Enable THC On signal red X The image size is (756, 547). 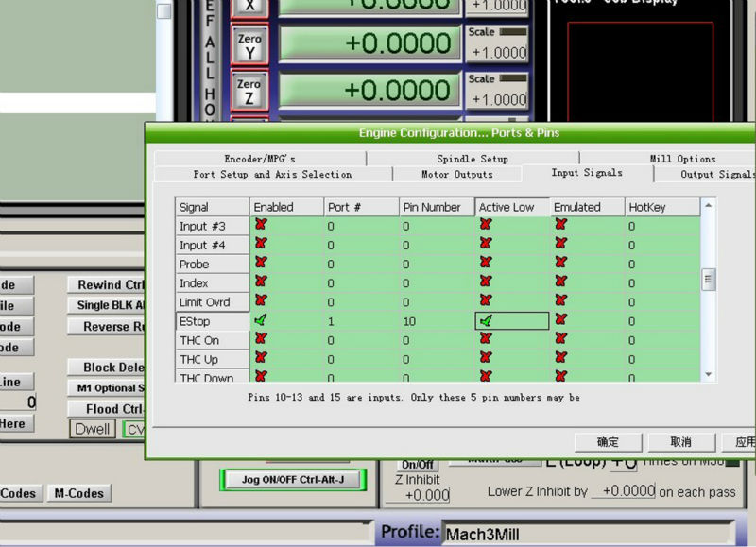click(x=261, y=339)
